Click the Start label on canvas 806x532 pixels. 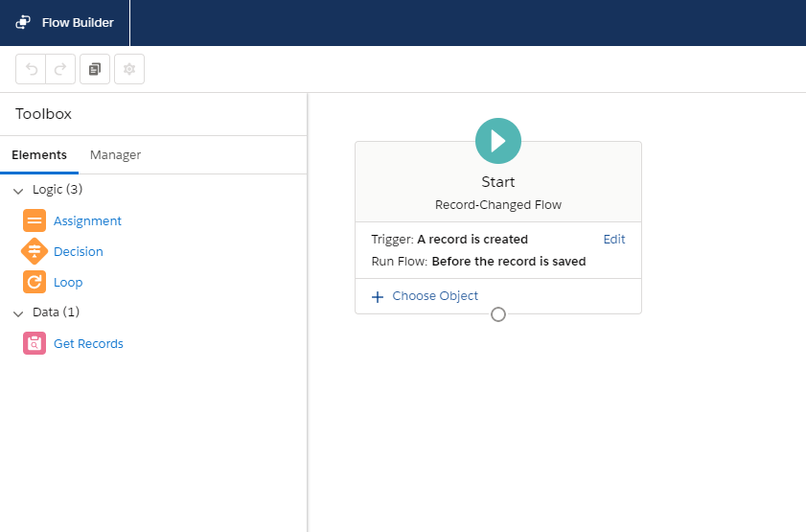[x=498, y=182]
